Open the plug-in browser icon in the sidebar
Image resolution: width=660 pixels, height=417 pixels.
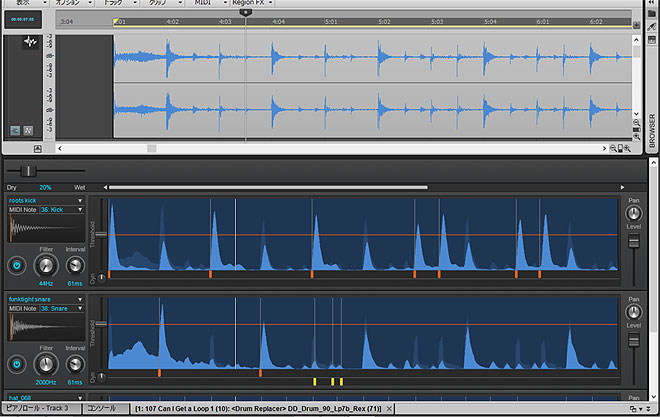(x=652, y=27)
